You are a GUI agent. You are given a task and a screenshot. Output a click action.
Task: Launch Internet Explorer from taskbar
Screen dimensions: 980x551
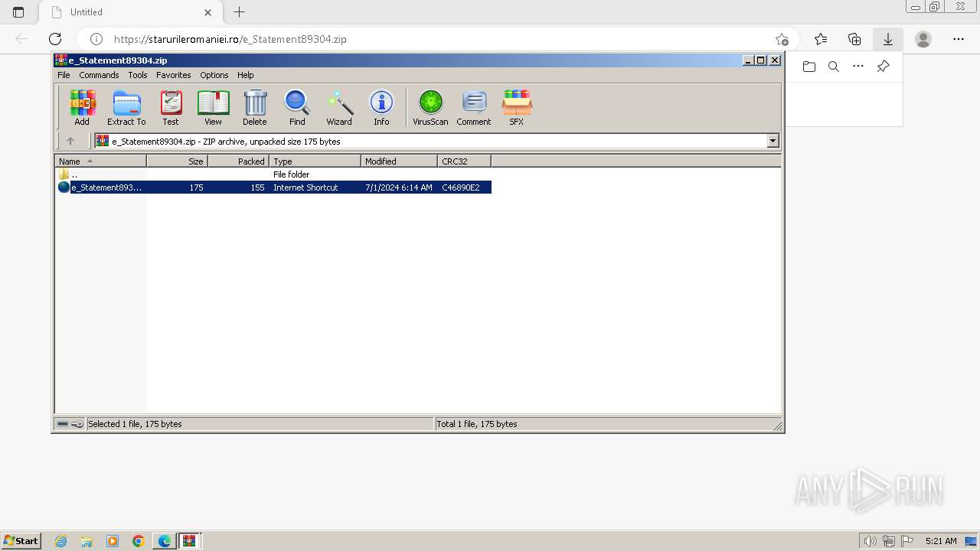click(x=61, y=541)
